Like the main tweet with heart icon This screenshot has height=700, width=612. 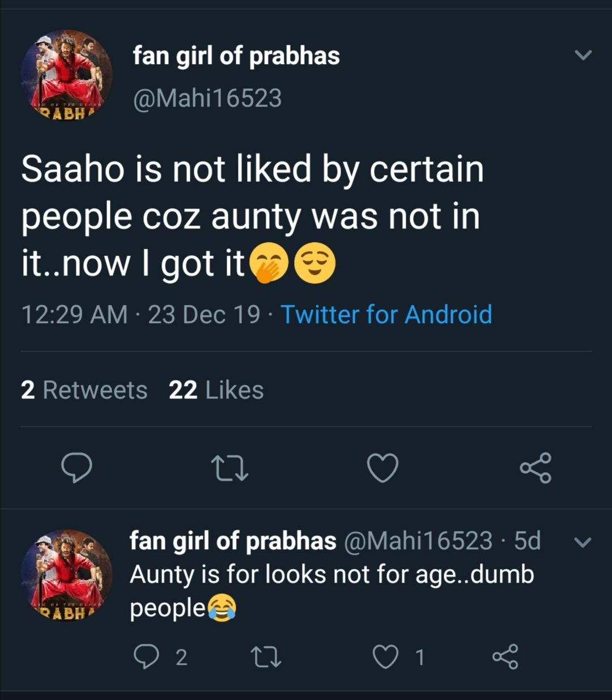point(383,468)
